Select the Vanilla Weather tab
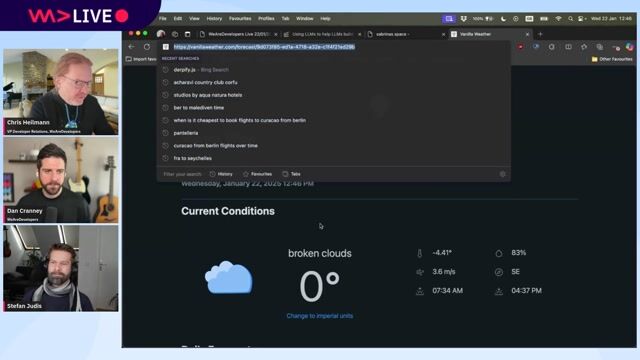The image size is (640, 360). [490, 34]
